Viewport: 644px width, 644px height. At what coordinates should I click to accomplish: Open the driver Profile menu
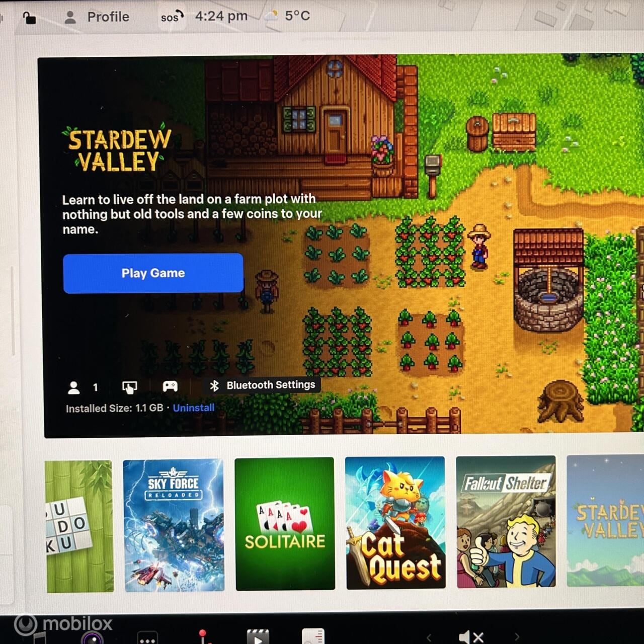pyautogui.click(x=97, y=17)
